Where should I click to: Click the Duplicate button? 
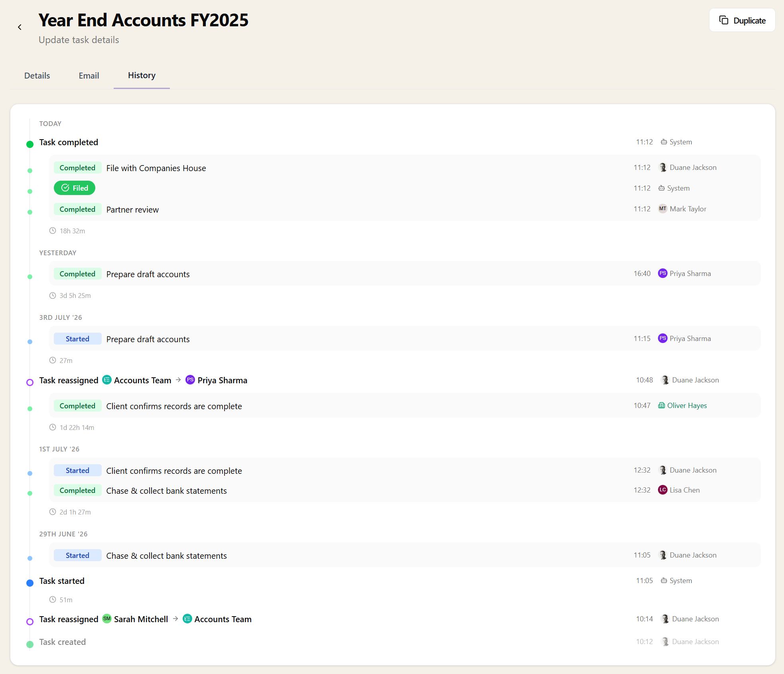[742, 20]
